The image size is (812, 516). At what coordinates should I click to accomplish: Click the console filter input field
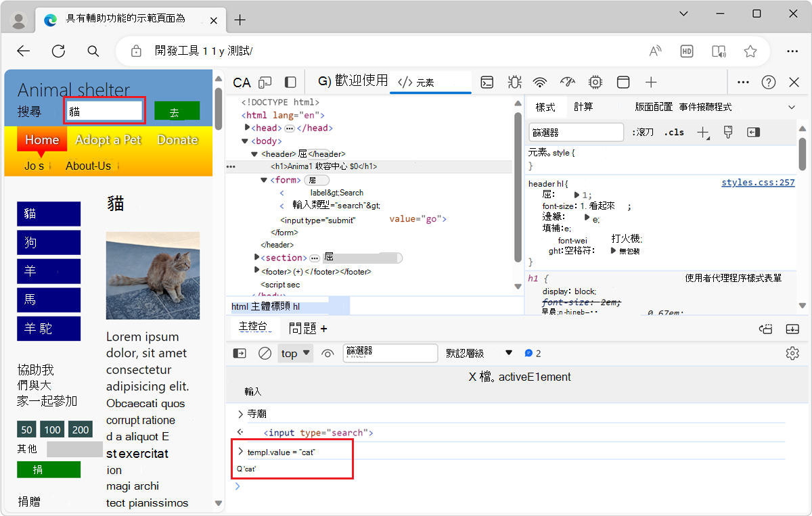tap(390, 353)
